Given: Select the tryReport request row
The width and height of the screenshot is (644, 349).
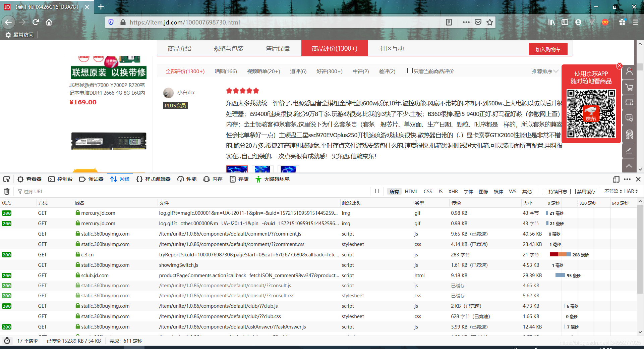Looking at the screenshot, I should point(318,255).
